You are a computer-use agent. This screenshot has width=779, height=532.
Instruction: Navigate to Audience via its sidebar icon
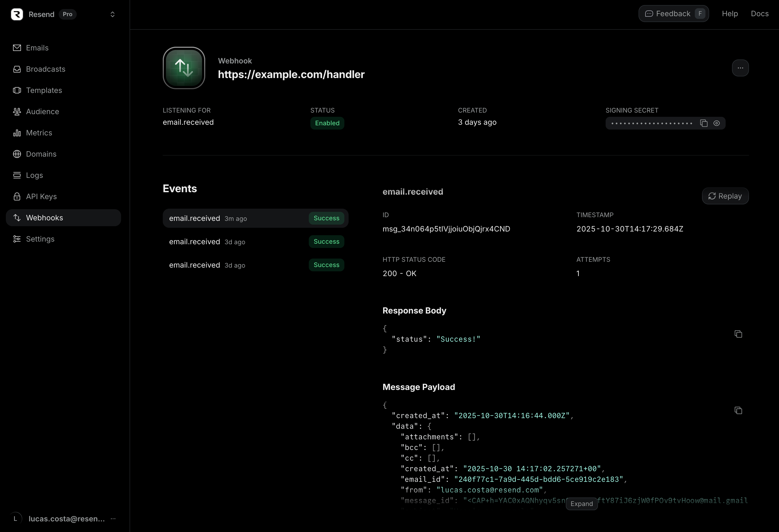click(x=17, y=111)
